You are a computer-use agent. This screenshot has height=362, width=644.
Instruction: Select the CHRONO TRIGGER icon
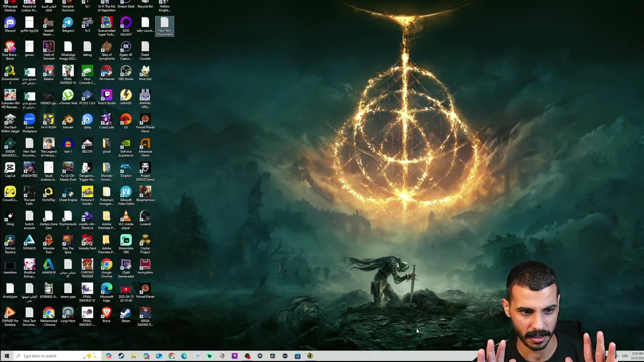pos(87,268)
